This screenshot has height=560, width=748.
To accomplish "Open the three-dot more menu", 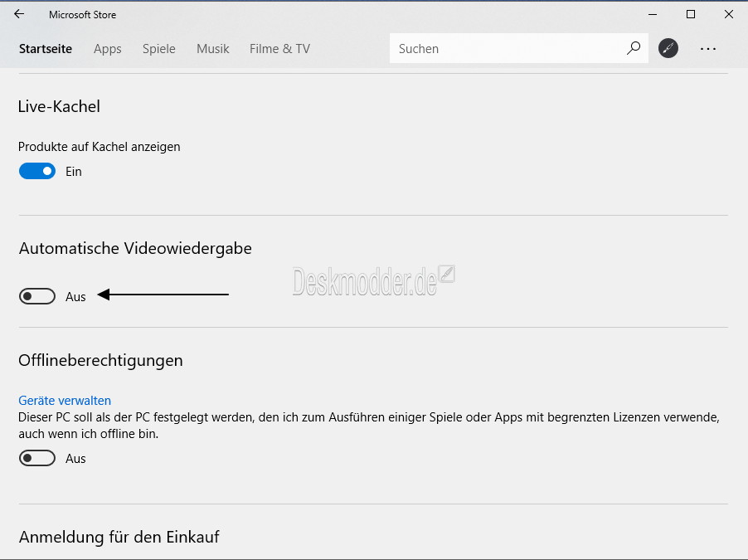I will (708, 49).
